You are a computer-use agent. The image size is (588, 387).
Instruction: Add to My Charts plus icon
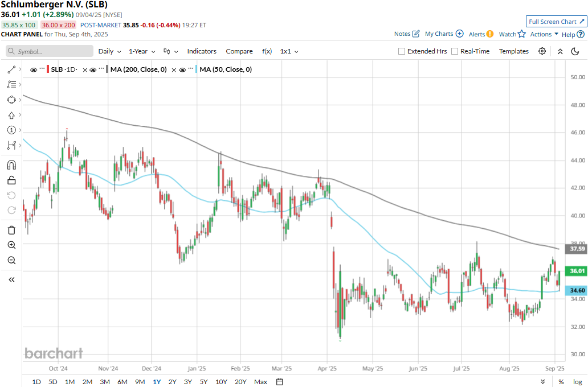point(459,34)
